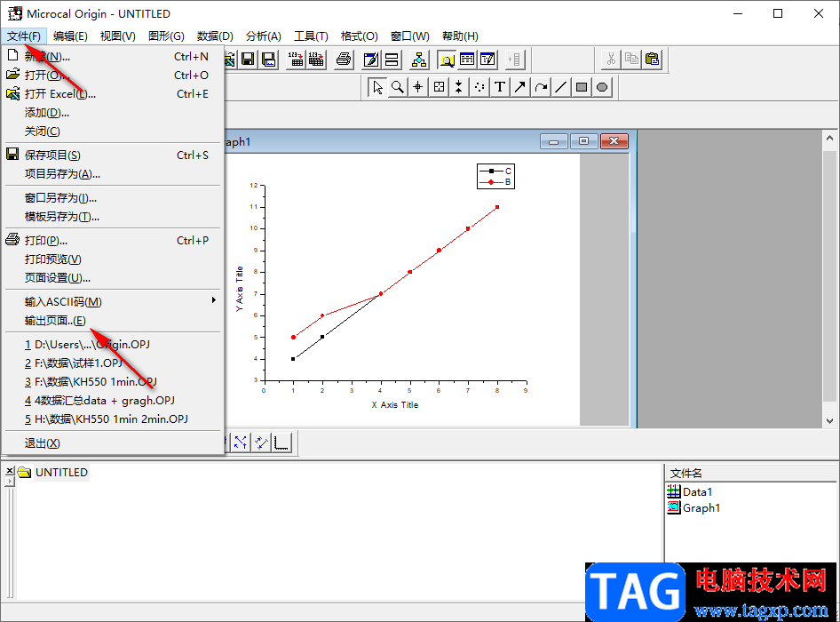
Task: Click the highlighted magnifier window icon
Action: tap(447, 59)
